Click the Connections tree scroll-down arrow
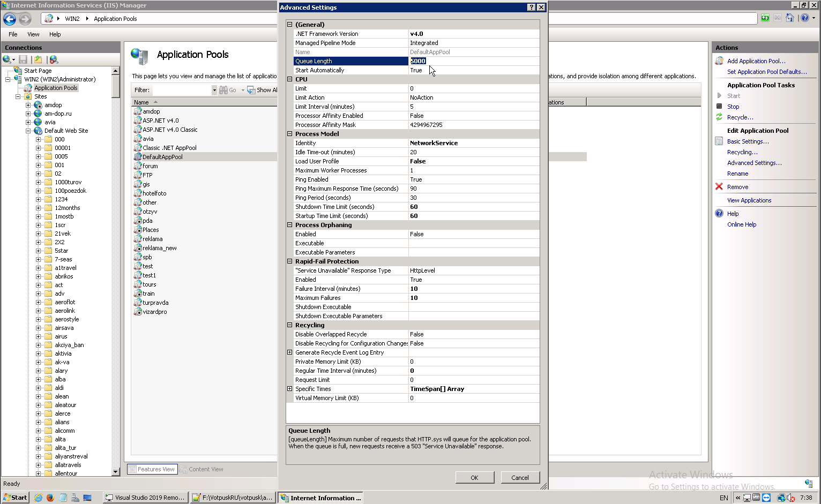Screen dimensions: 821x504 pos(115,472)
